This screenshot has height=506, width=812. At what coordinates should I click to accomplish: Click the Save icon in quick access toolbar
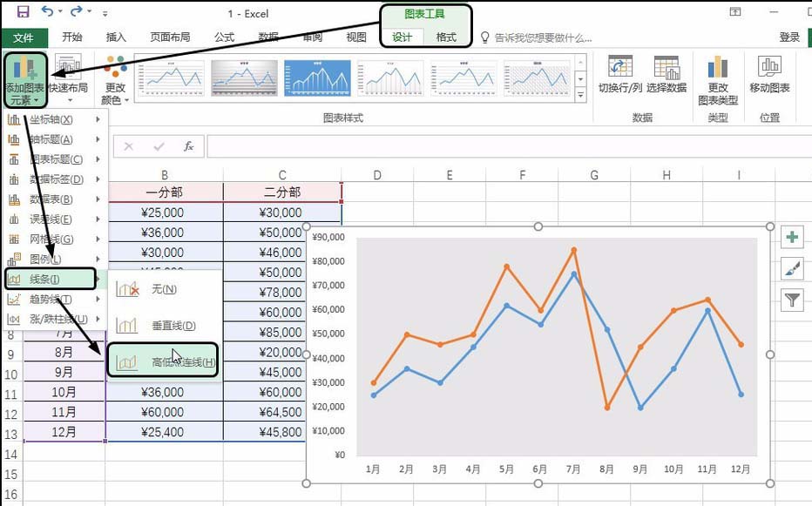tap(23, 11)
